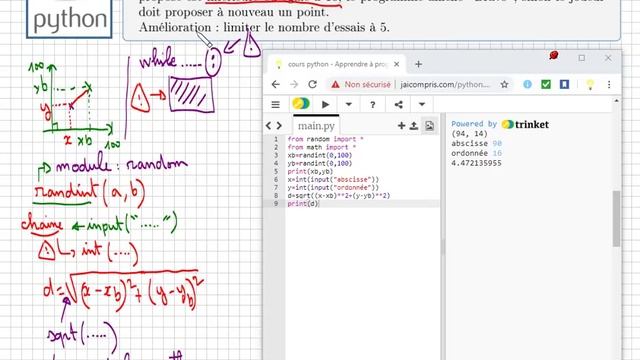Go back in the browser
640x360 pixels.
point(276,84)
